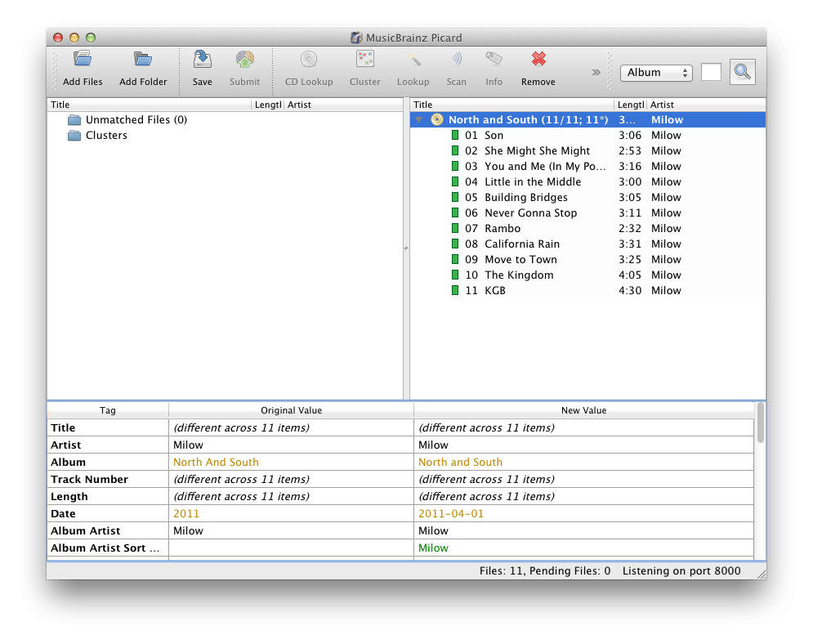
Task: Click 'Files: 11, Pending Files: 0' status
Action: [x=545, y=571]
